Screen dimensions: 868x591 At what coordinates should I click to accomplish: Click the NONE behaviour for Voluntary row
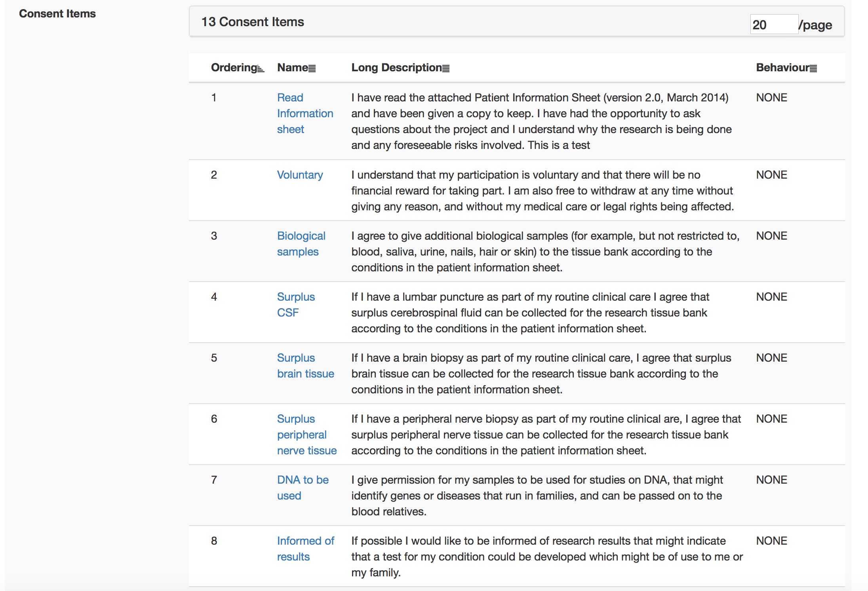tap(771, 175)
